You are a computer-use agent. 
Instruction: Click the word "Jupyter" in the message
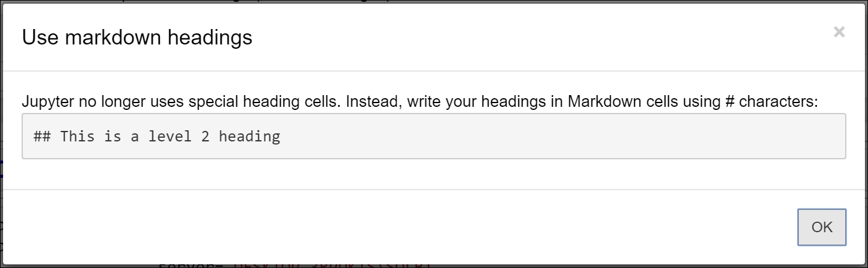click(48, 102)
